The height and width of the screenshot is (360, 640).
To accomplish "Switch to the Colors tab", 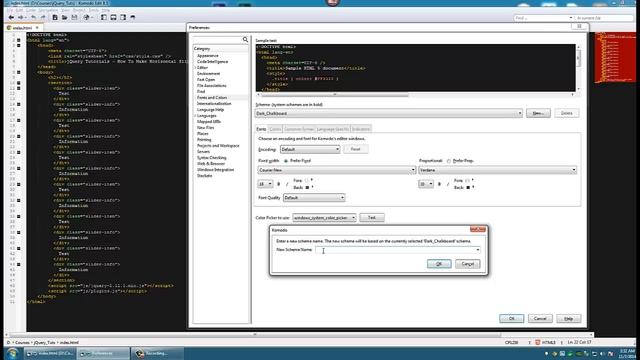I will point(275,129).
